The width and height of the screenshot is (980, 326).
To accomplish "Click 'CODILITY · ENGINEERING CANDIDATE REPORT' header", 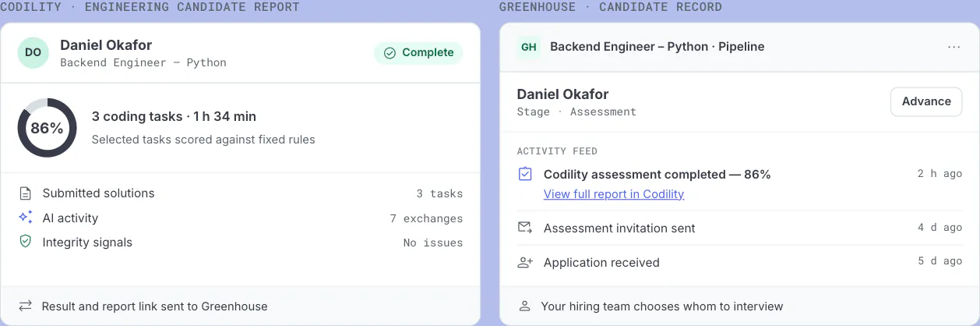I will 150,7.
